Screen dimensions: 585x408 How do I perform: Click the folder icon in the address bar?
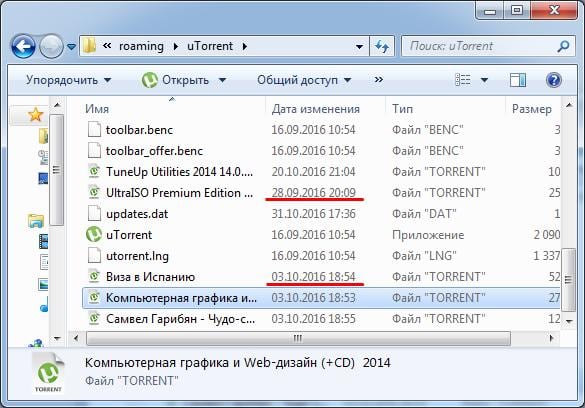pyautogui.click(x=90, y=46)
